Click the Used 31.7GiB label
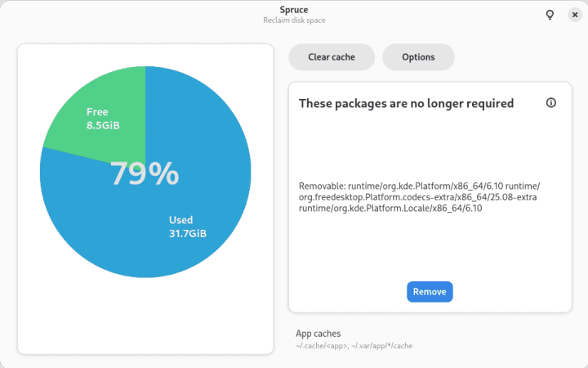This screenshot has width=588, height=368. click(x=187, y=227)
